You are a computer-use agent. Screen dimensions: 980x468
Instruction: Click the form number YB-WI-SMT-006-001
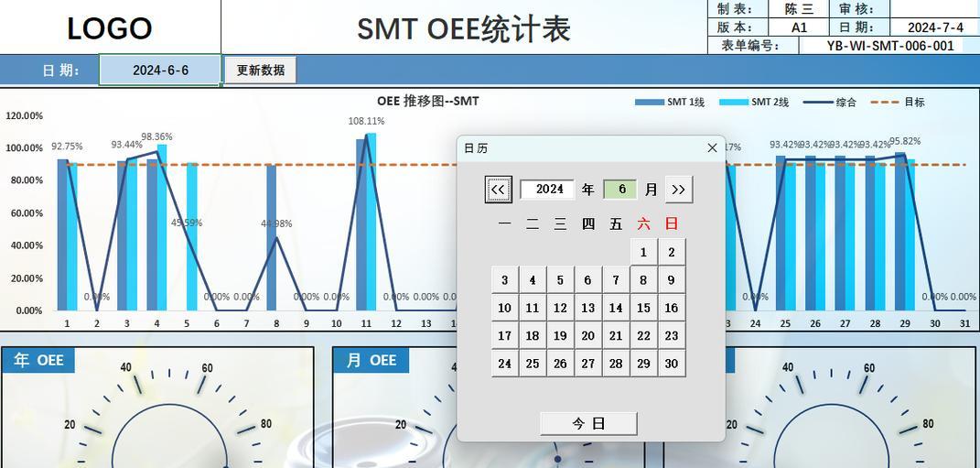tap(890, 46)
